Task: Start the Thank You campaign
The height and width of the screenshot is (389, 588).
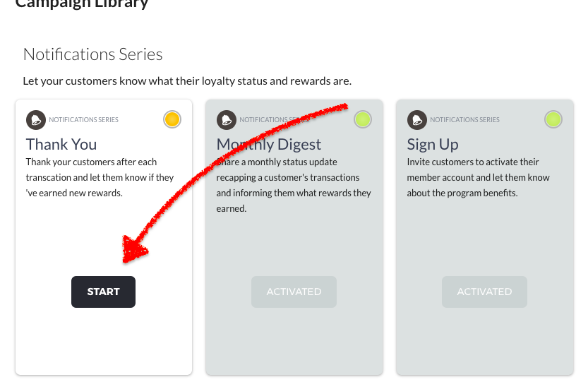Action: 104,292
